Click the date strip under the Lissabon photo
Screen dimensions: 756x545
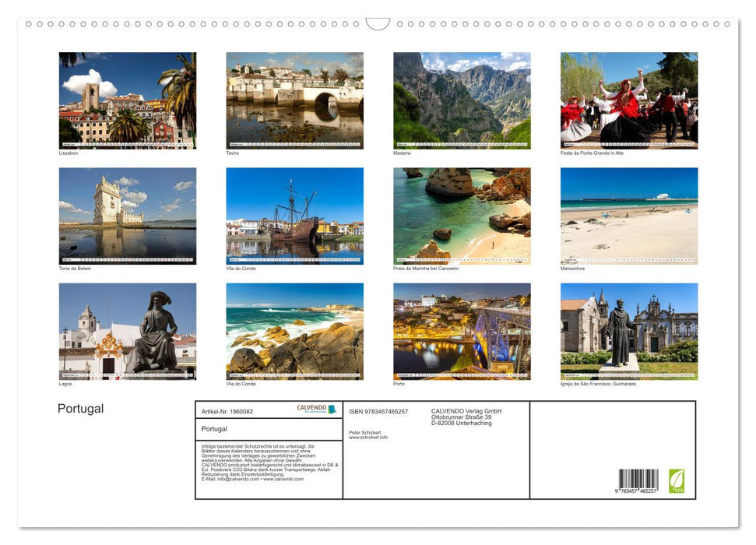(x=128, y=143)
